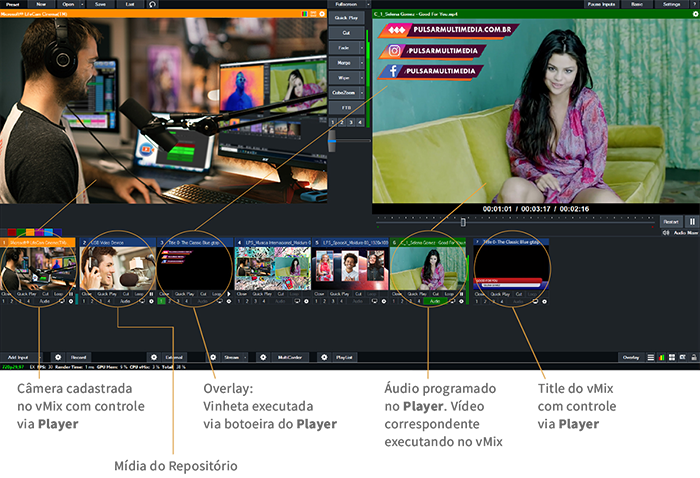Click the Add Input button

(18, 357)
